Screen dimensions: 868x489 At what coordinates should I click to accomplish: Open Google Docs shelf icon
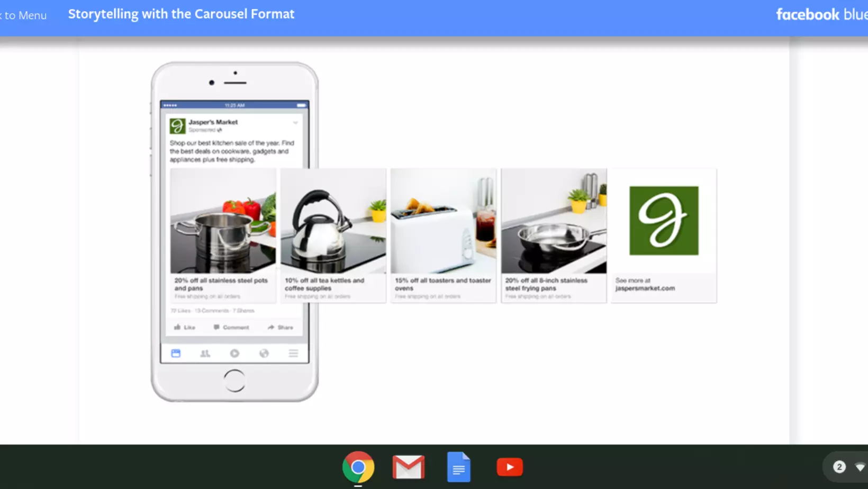click(458, 467)
